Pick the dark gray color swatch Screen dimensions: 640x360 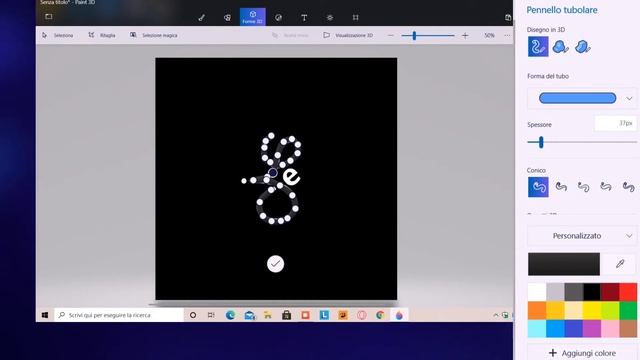(573, 292)
